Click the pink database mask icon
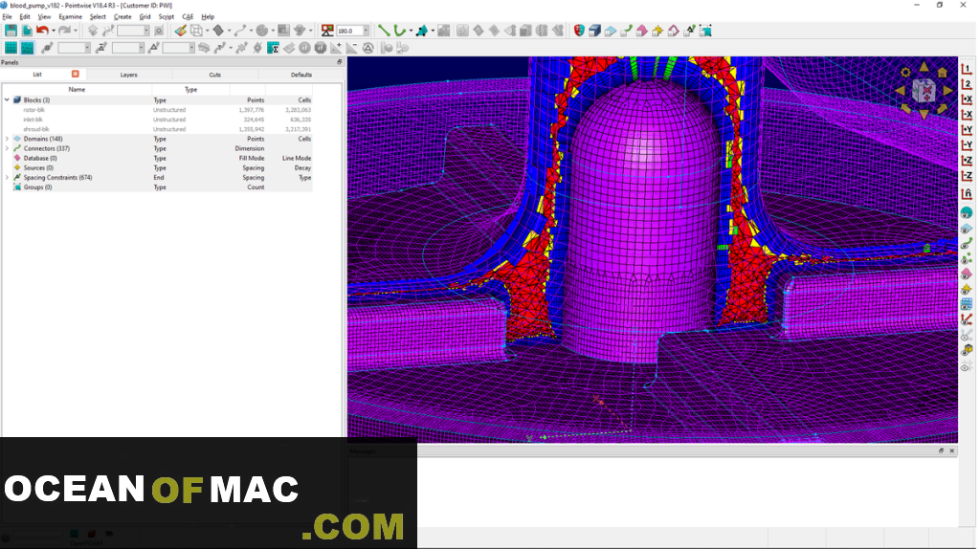980x549 pixels. point(642,31)
